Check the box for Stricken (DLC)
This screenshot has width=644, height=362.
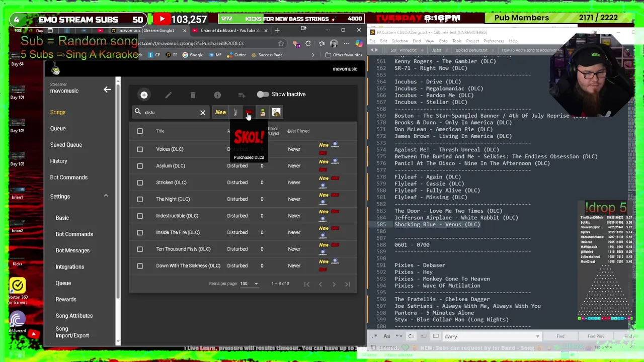coord(140,183)
